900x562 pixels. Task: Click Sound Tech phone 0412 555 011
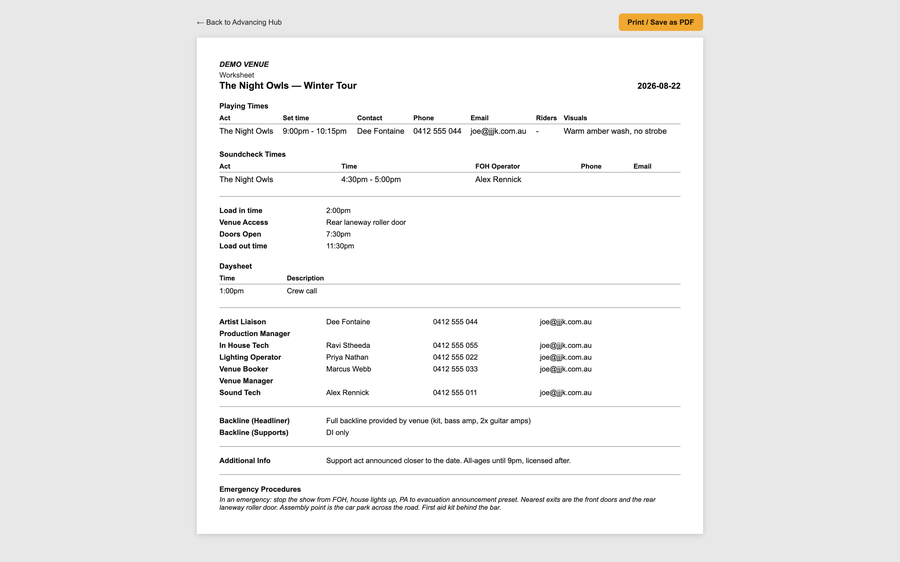point(455,393)
